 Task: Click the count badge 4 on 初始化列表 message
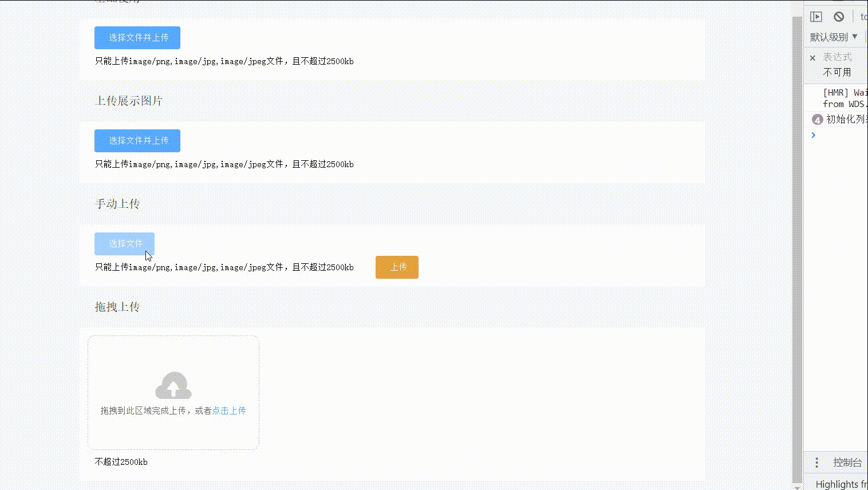[x=817, y=120]
